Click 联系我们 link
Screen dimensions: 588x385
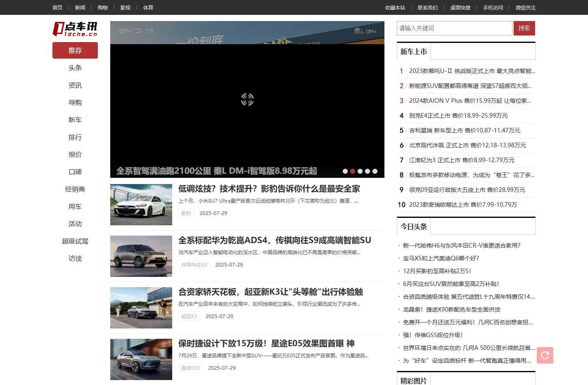click(x=428, y=7)
